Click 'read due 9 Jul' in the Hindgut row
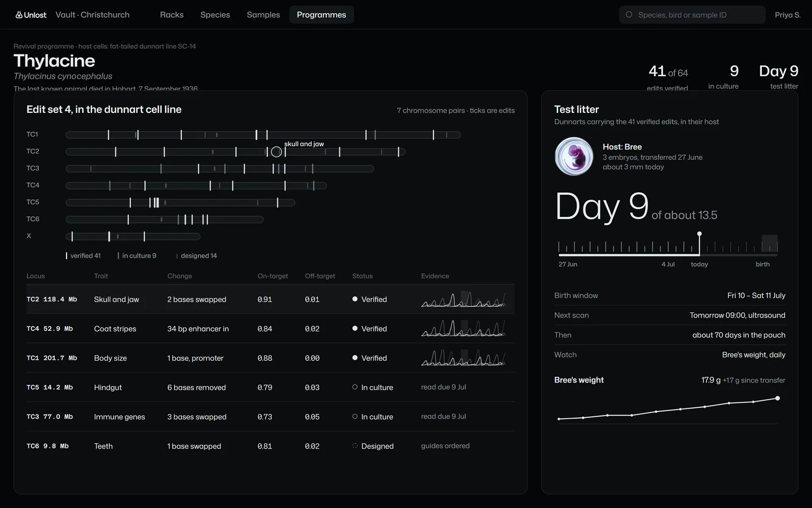The height and width of the screenshot is (508, 812). (444, 387)
